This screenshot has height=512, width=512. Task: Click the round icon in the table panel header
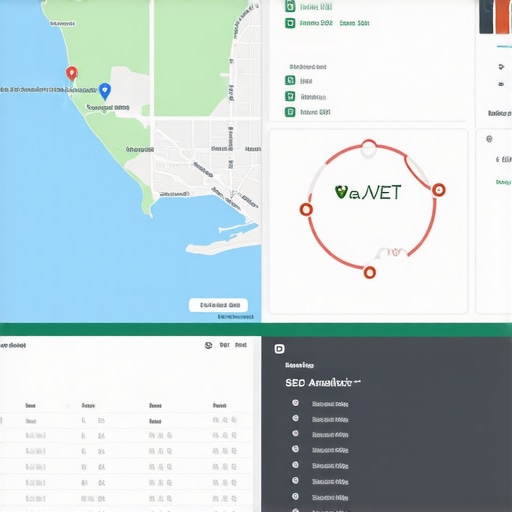coord(208,345)
